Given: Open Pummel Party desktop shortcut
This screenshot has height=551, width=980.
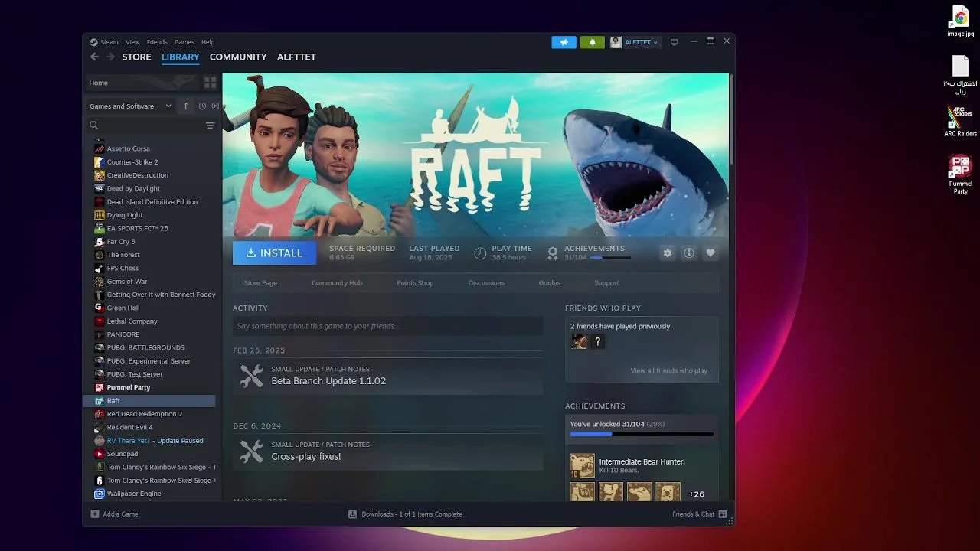Looking at the screenshot, I should point(960,174).
